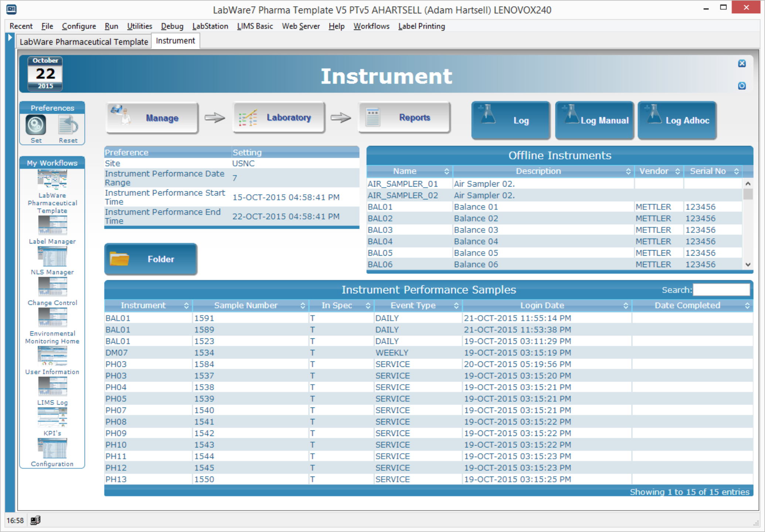The height and width of the screenshot is (532, 765).
Task: Open the Environmental Monitoring Home workflow
Action: click(52, 318)
